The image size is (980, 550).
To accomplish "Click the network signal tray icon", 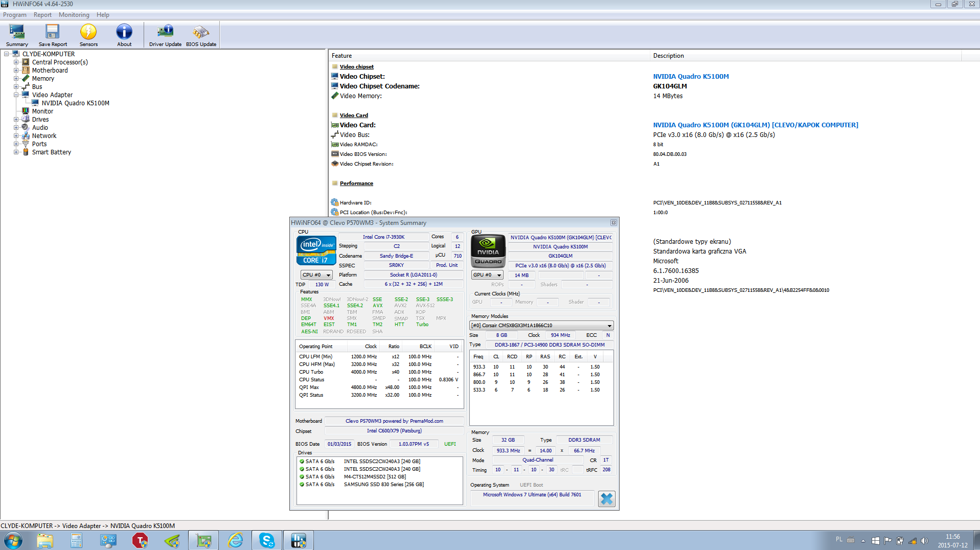I will [x=912, y=541].
